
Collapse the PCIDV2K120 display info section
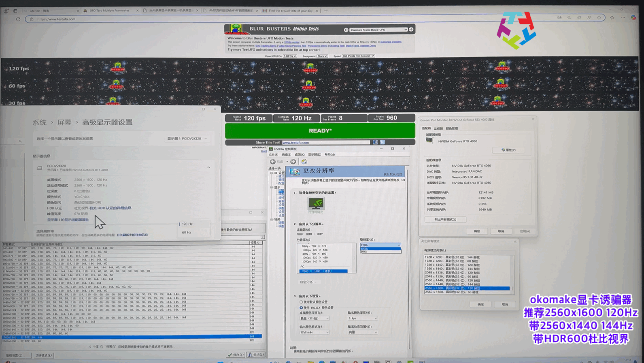[209, 167]
